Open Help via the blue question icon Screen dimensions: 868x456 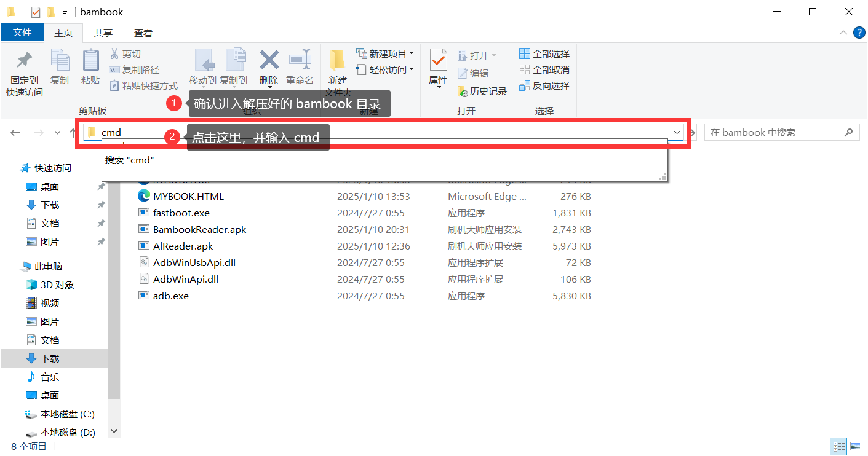click(858, 33)
